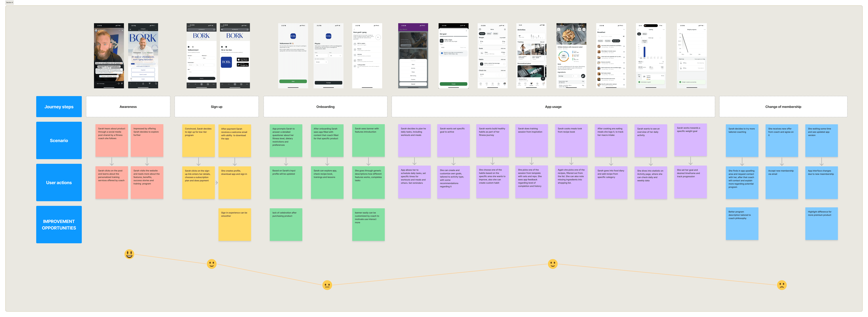Image resolution: width=868 pixels, height=317 pixels.
Task: Open the Kvinde dropdown on Physio screen
Action: (321, 62)
